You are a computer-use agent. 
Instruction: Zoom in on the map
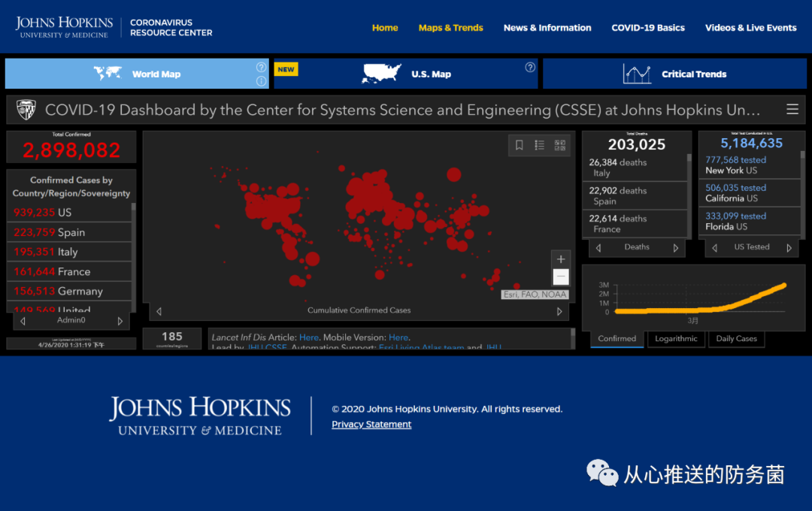click(560, 259)
